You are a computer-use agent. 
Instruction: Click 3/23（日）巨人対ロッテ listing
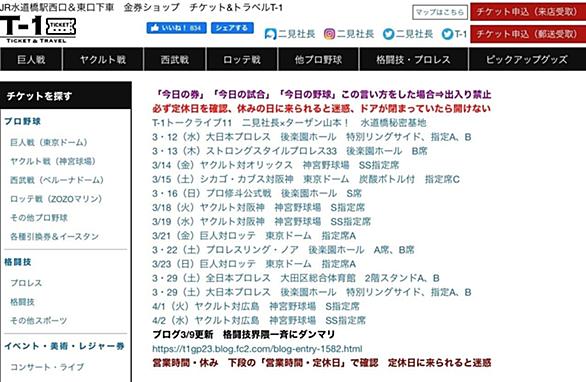(254, 264)
